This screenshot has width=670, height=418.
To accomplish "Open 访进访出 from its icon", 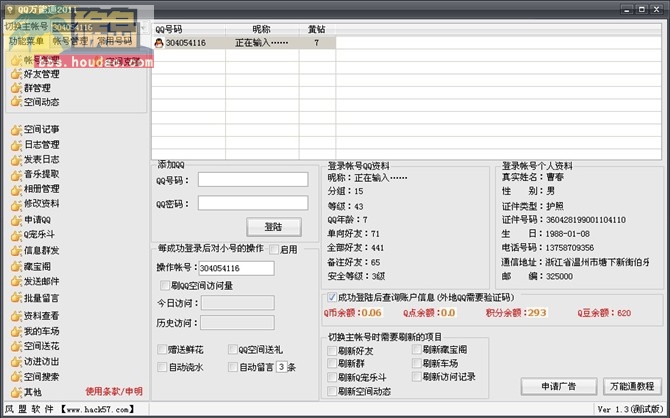I will point(16,362).
